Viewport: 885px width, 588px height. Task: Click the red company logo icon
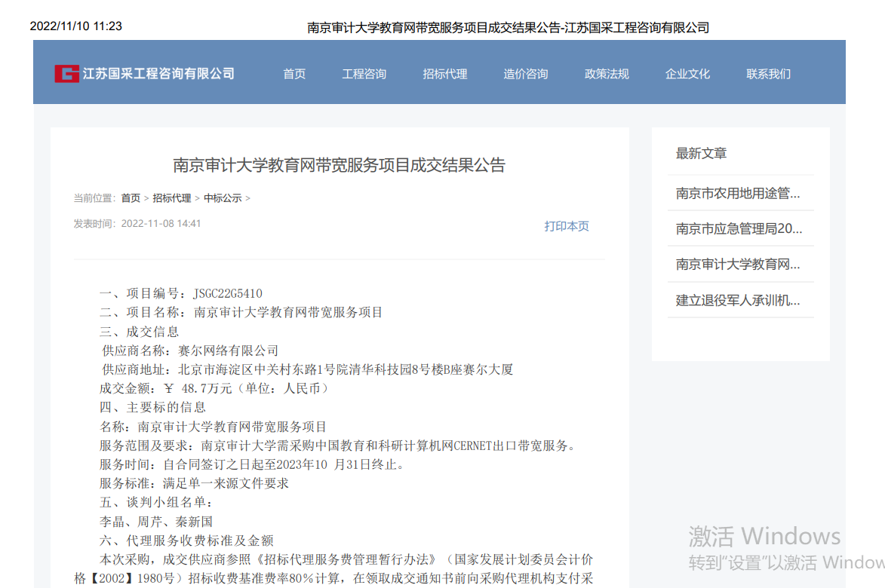click(66, 74)
